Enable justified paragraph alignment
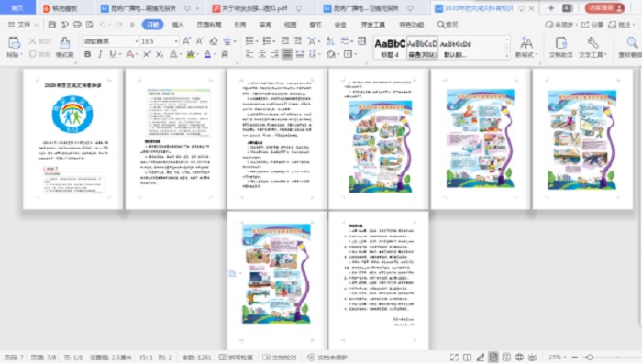Viewport: 642px width, 364px height. point(287,54)
